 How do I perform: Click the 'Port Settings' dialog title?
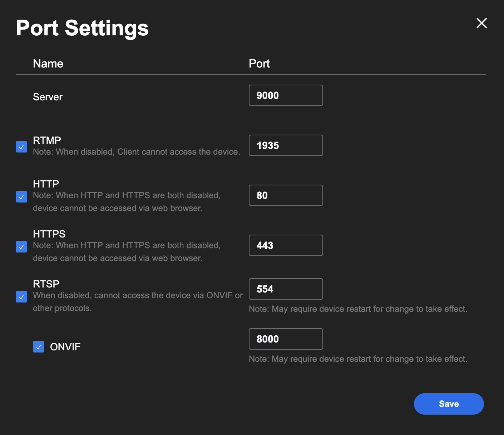pyautogui.click(x=82, y=28)
